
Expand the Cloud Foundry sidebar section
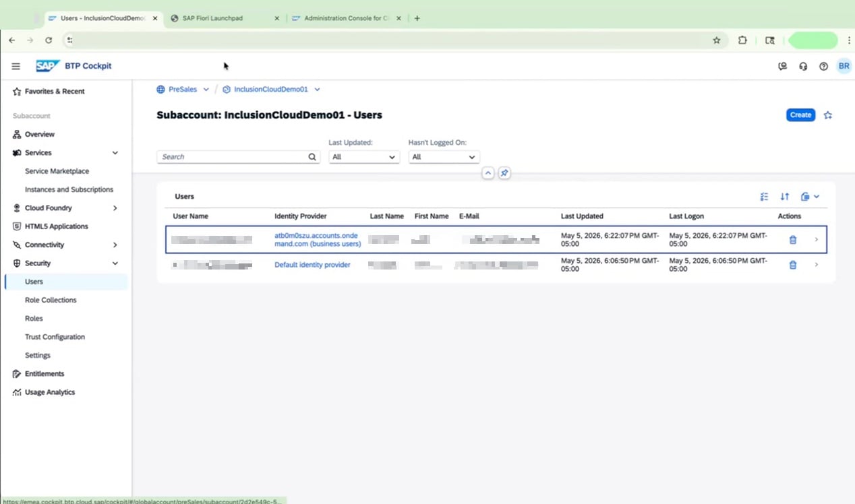[115, 208]
